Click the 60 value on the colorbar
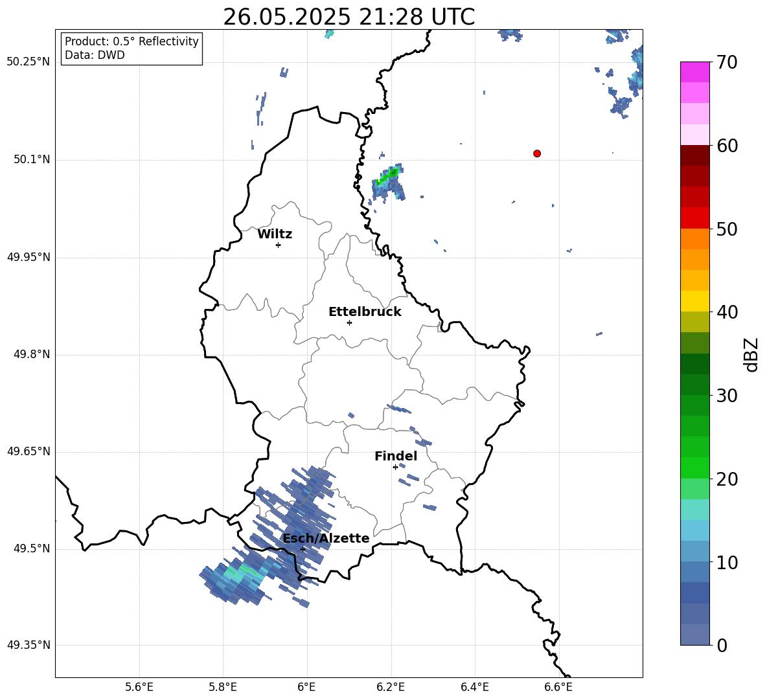 click(726, 146)
